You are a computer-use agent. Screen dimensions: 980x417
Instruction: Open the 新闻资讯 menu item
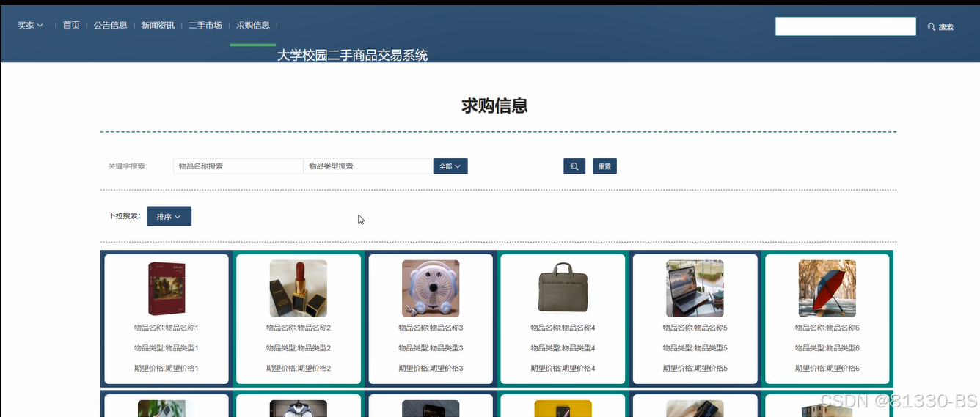coord(158,25)
